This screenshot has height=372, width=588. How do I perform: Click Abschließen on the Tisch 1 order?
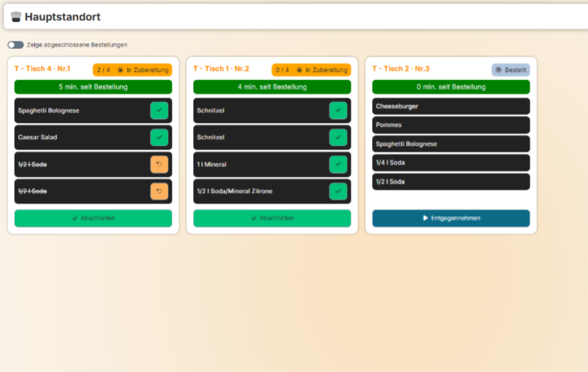(272, 218)
